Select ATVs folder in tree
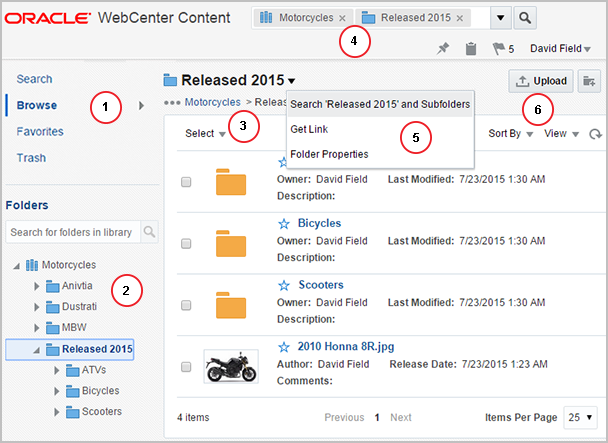The width and height of the screenshot is (608, 443). pyautogui.click(x=94, y=370)
